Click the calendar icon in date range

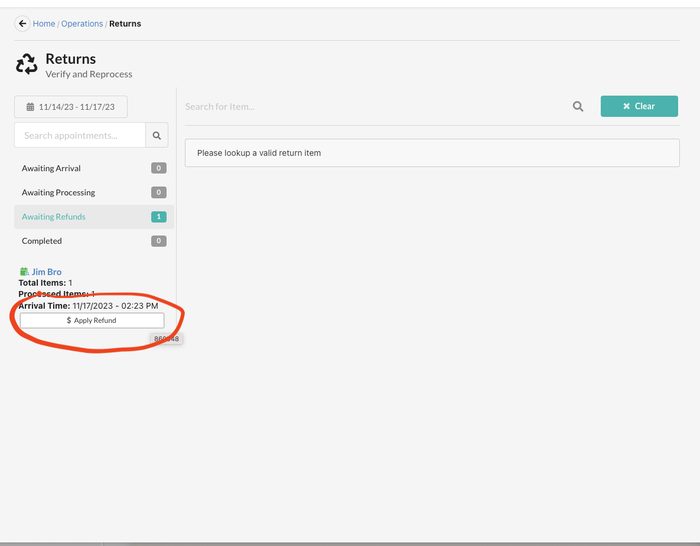click(x=30, y=107)
